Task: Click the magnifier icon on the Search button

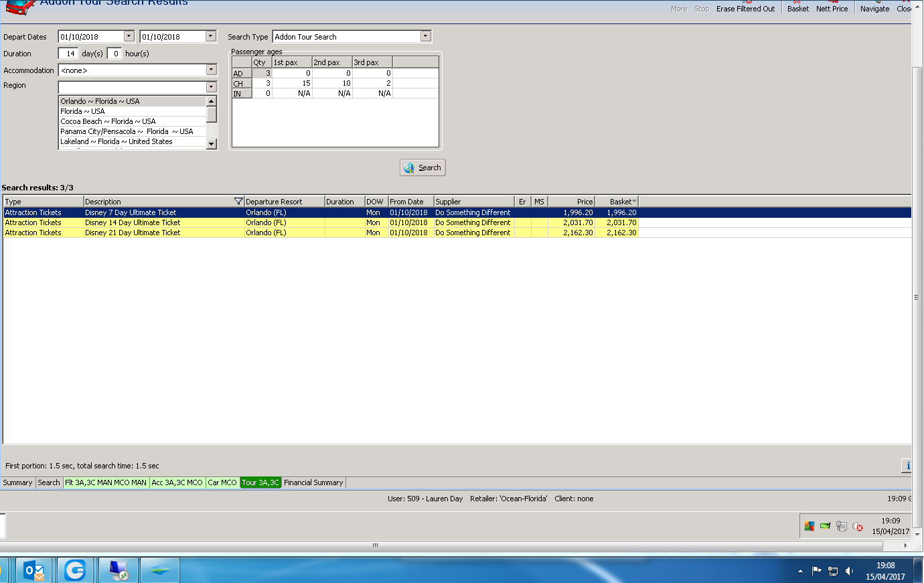Action: click(409, 168)
